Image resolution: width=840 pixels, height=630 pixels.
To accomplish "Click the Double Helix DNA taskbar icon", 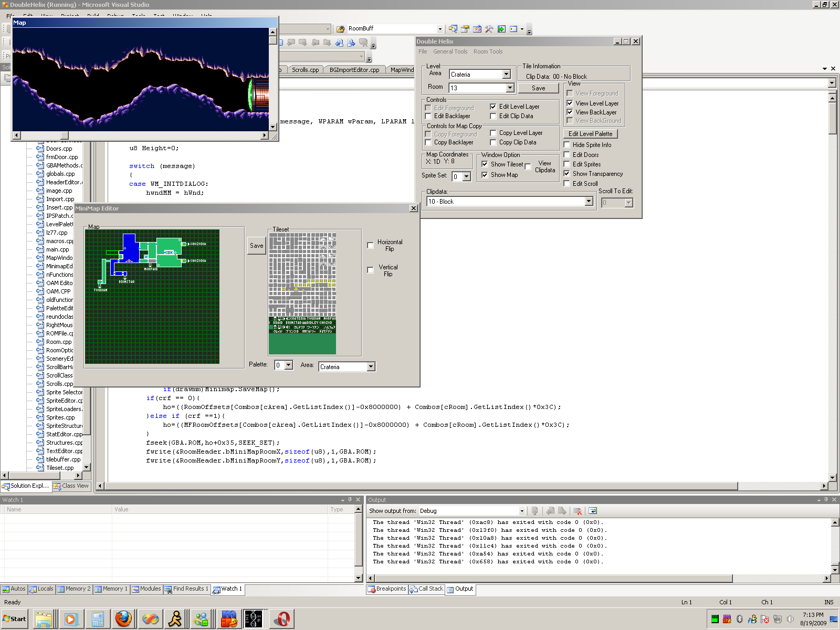I will pos(253,619).
